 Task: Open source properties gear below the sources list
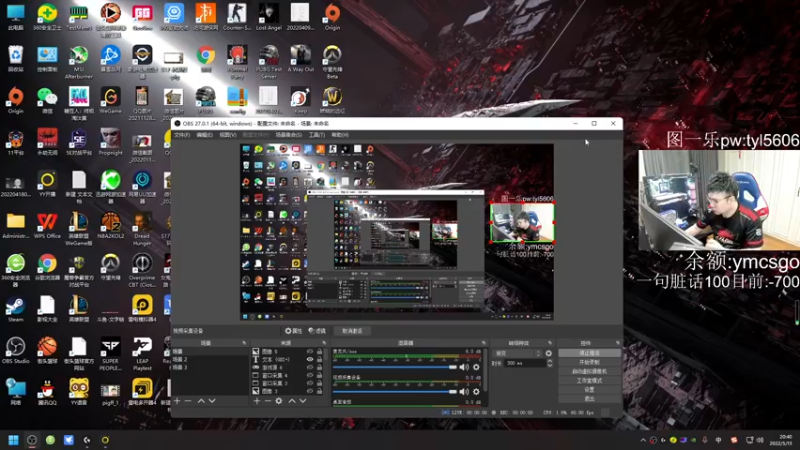pyautogui.click(x=279, y=401)
